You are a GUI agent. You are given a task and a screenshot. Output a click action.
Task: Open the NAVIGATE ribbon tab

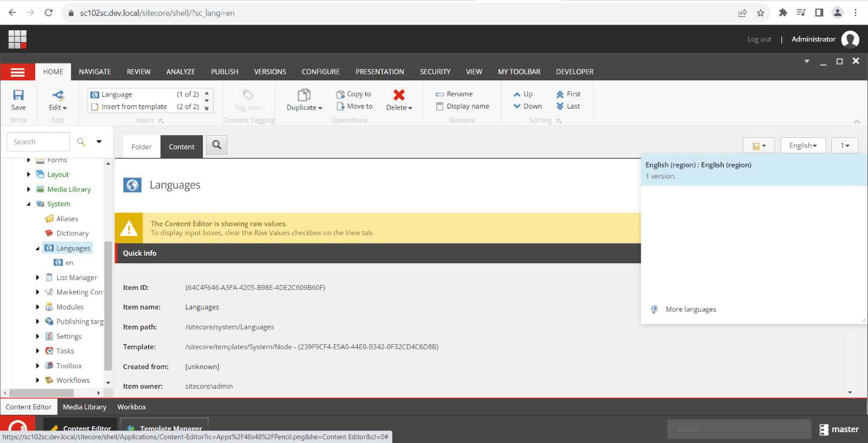tap(95, 72)
